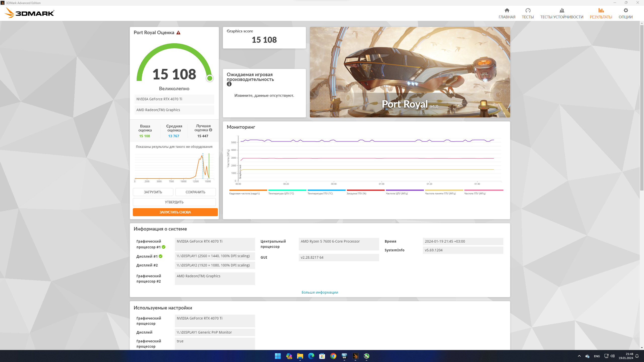Toggle CPU frequency legend in monitoring chart
Viewport: 644px width, 362px height.
coord(396,193)
